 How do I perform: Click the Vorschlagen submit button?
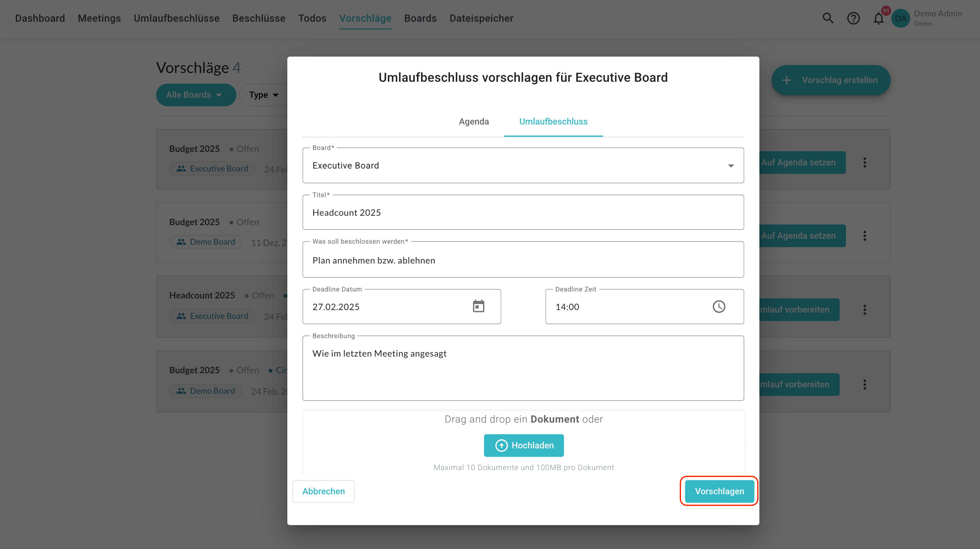pos(719,491)
